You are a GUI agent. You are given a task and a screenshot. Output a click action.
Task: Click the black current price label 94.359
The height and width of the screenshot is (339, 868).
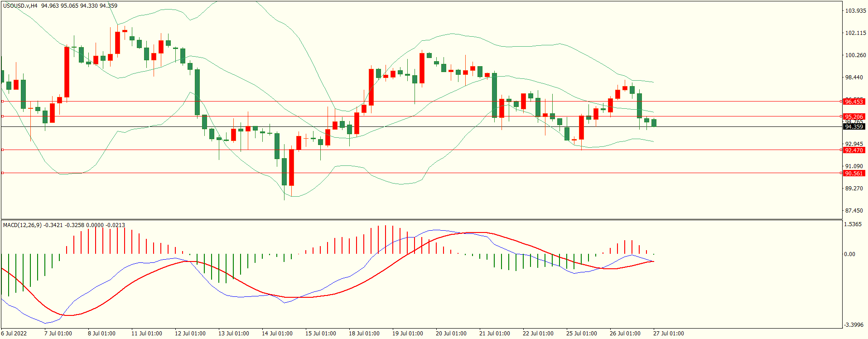(854, 127)
